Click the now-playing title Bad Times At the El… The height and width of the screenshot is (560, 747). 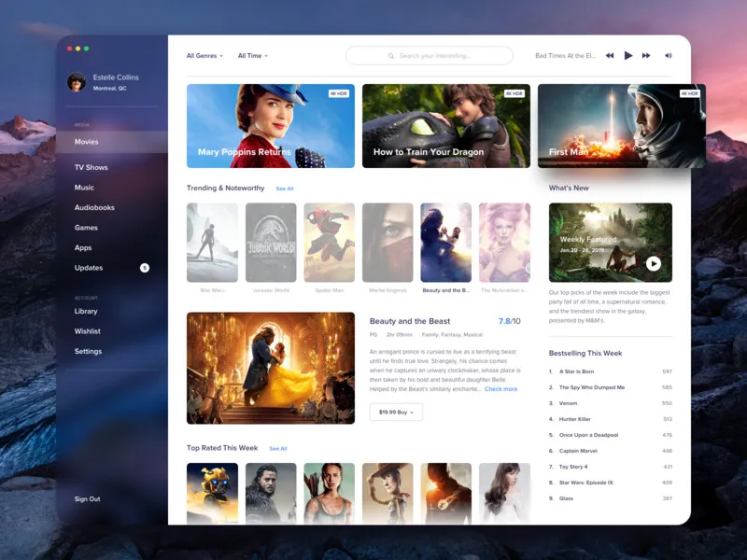point(566,56)
